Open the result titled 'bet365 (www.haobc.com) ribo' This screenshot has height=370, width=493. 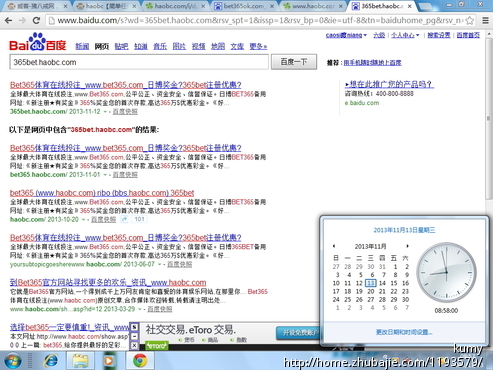102,193
